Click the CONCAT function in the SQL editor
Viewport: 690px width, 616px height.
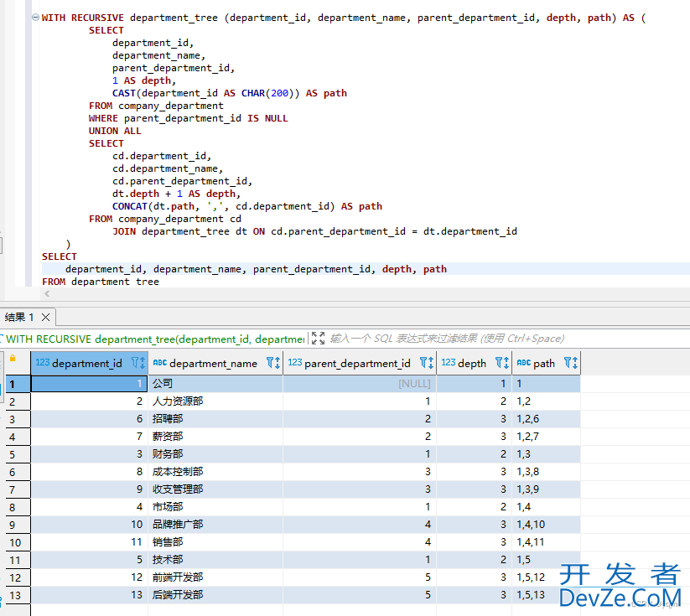coord(130,206)
